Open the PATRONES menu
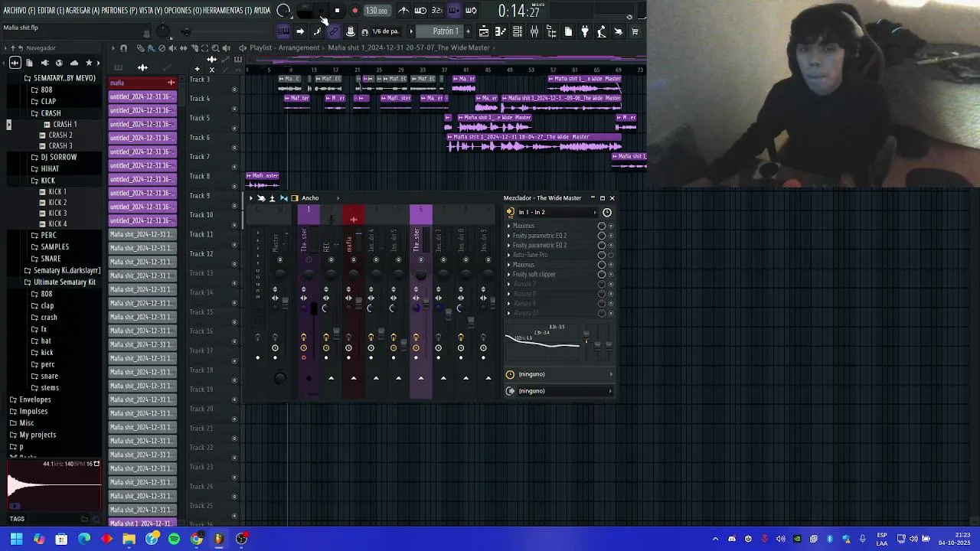980x551 pixels. click(120, 11)
